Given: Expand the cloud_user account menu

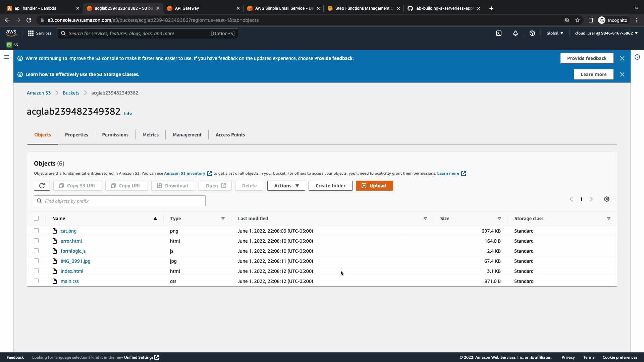Looking at the screenshot, I should (606, 33).
